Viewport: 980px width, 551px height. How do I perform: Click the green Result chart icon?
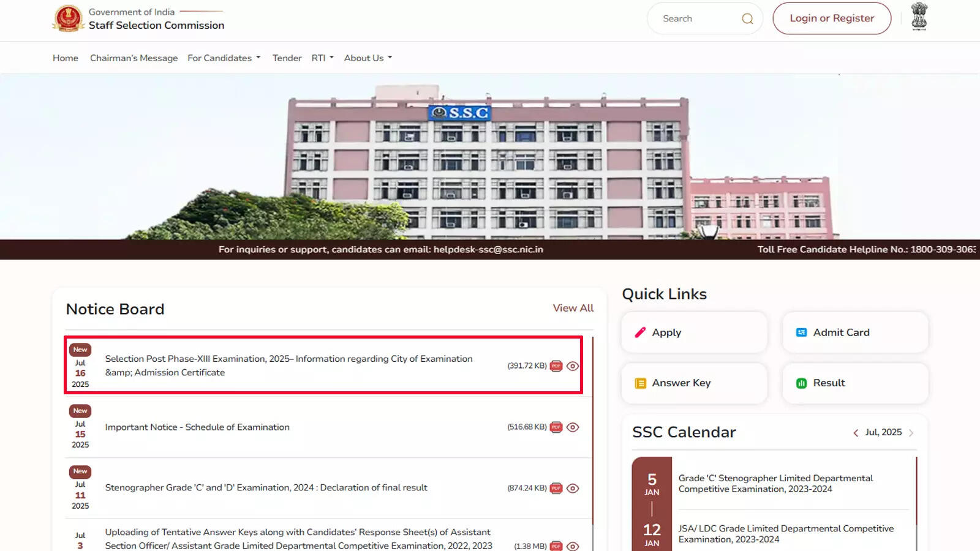coord(801,383)
